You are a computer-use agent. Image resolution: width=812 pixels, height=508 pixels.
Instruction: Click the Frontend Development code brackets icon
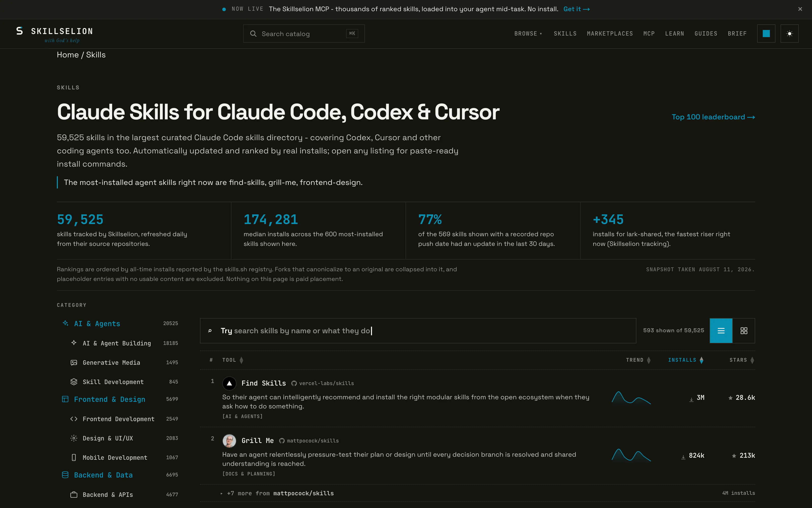coord(74,419)
